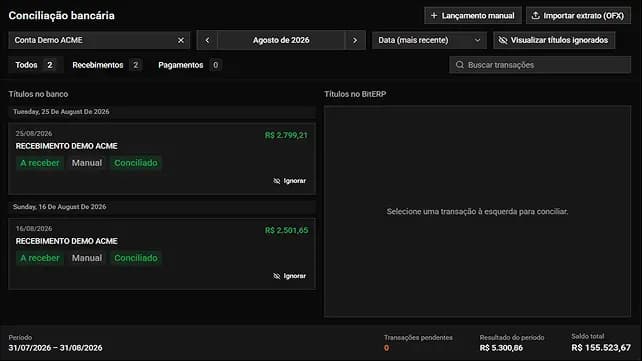This screenshot has height=361, width=642.
Task: Click the Sunday, 16 De August De 2026 header
Action: point(162,207)
